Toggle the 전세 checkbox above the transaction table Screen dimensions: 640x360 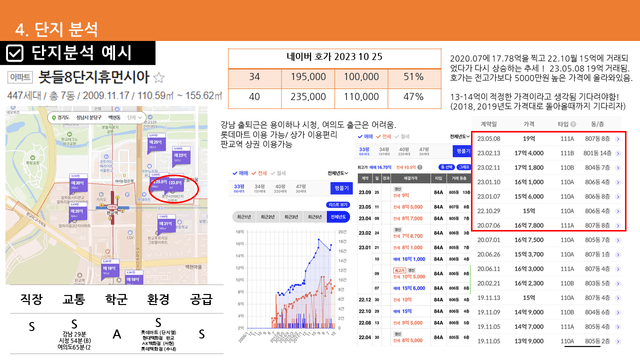tap(384, 137)
